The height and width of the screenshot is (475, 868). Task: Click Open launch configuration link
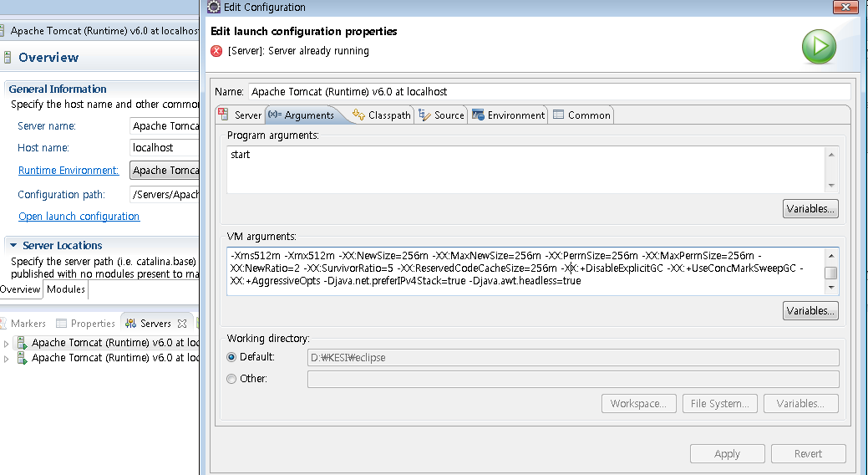[x=79, y=216]
